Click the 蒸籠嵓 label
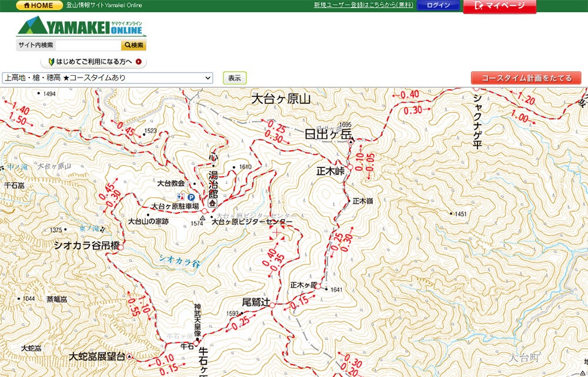The width and height of the screenshot is (588, 377). 56,299
